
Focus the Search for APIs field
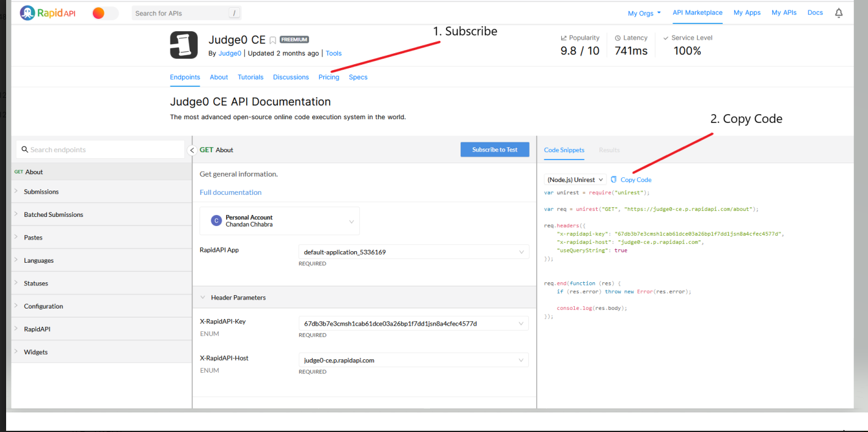[x=186, y=13]
